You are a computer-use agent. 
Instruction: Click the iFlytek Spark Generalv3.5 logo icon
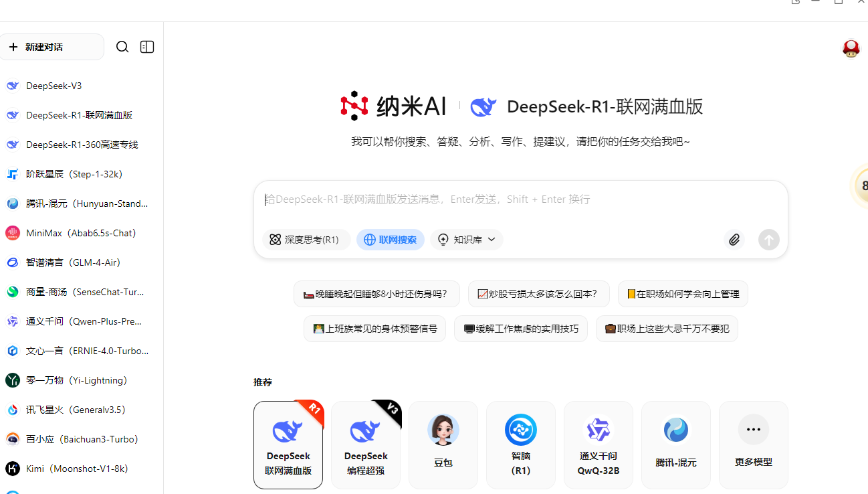(13, 410)
